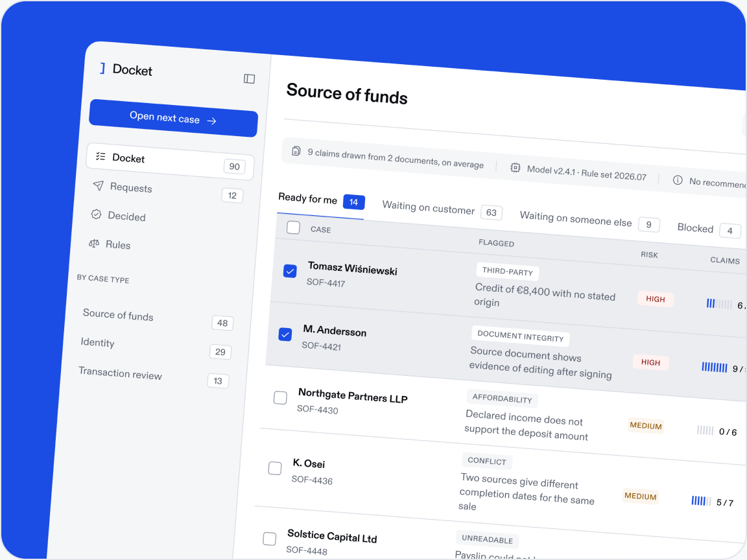Switch to Ready for me tab

321,200
